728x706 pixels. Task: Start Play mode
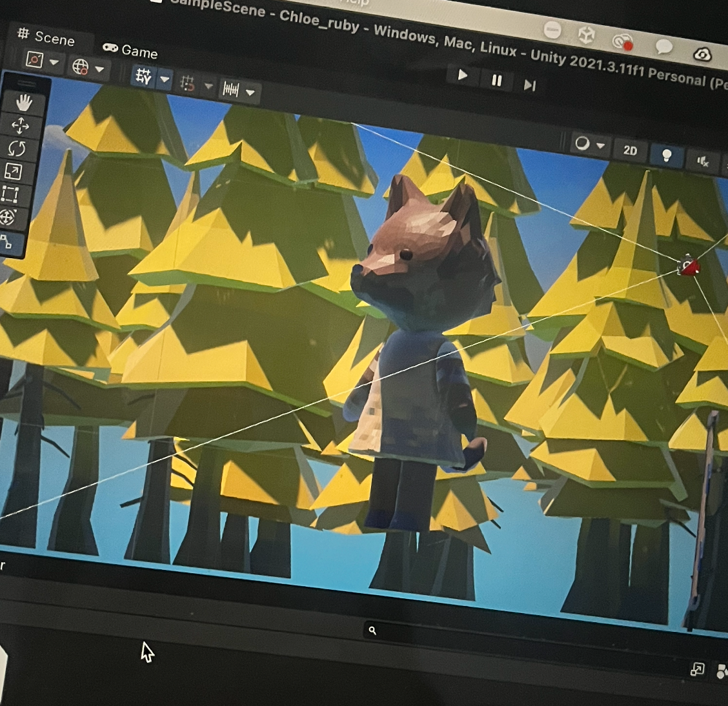point(463,76)
